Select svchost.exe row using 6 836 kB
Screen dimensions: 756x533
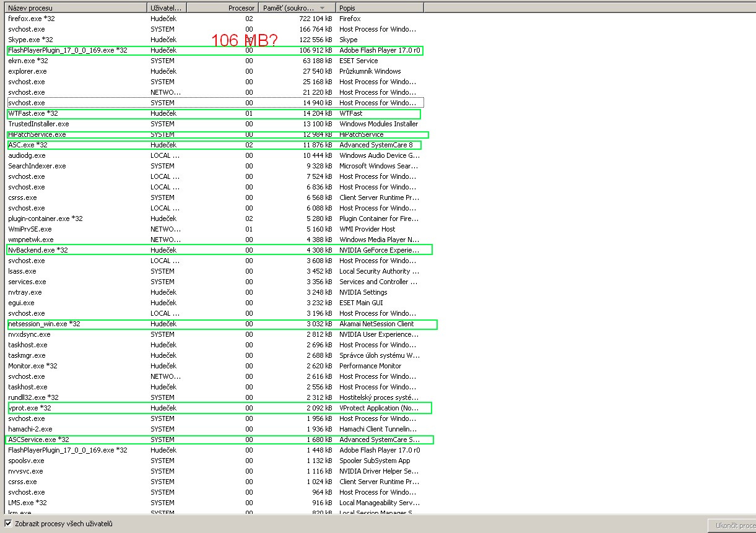click(x=215, y=187)
